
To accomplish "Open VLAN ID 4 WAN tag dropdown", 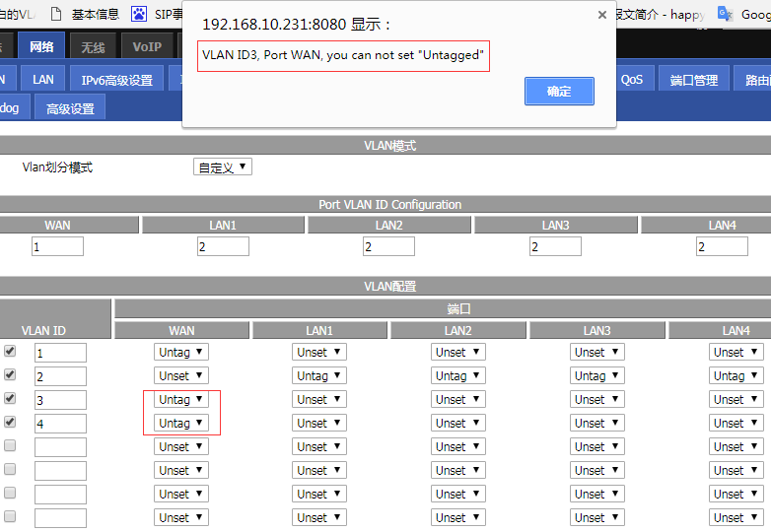I will (181, 423).
